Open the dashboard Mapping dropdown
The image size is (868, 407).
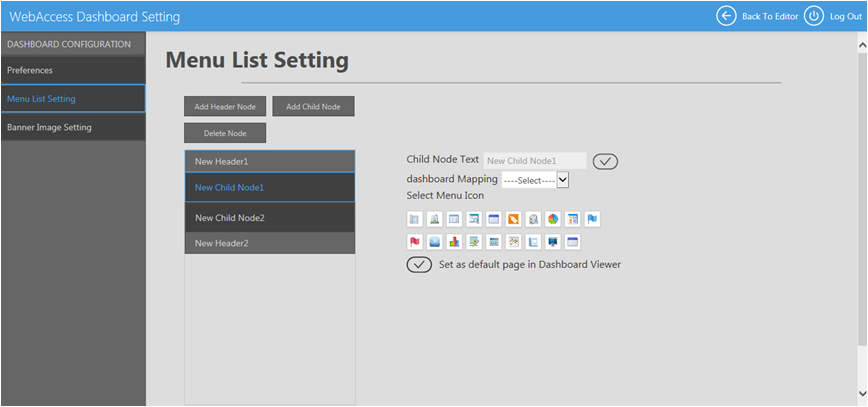pyautogui.click(x=535, y=180)
